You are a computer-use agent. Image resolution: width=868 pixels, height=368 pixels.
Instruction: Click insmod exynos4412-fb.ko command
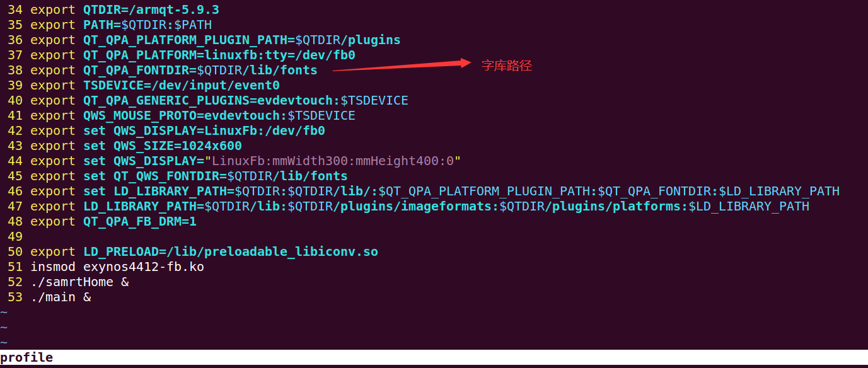(117, 267)
